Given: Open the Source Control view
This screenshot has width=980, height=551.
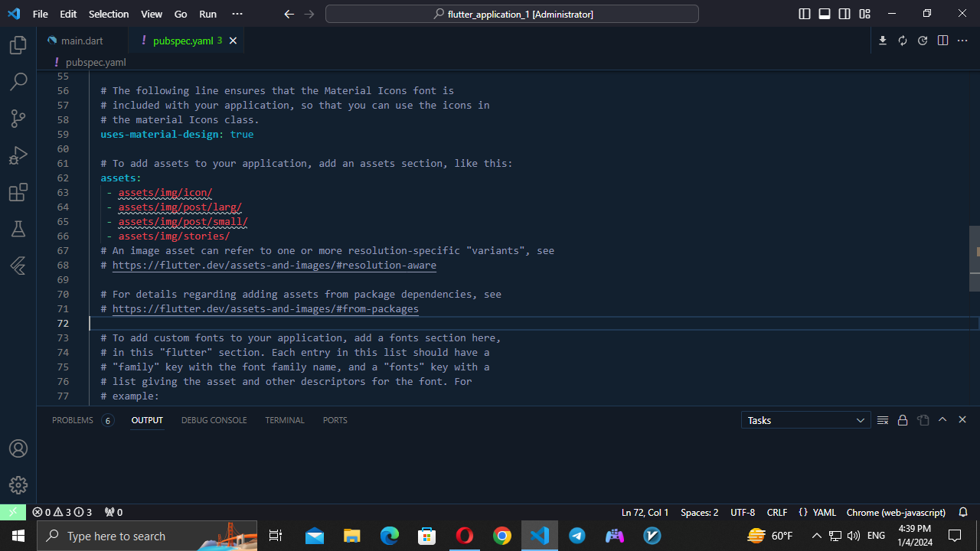Looking at the screenshot, I should [x=18, y=118].
